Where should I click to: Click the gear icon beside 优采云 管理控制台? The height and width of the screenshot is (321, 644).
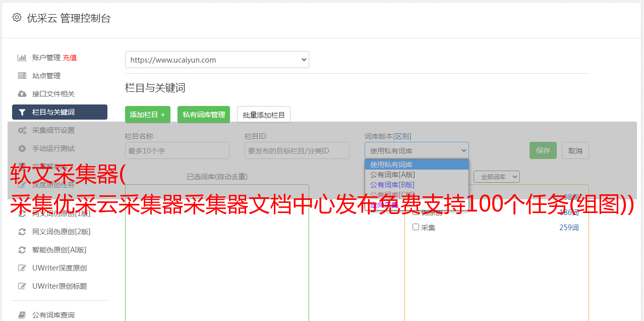coord(17,18)
